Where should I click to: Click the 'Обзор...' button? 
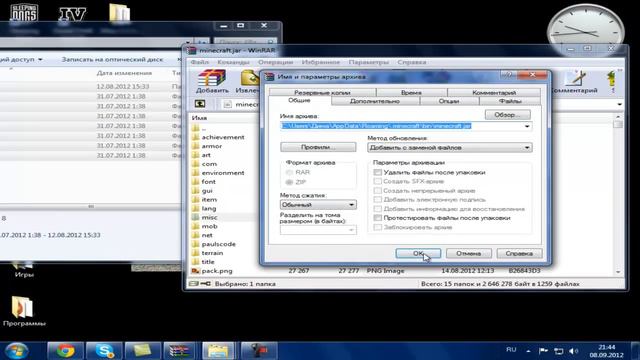[x=508, y=115]
